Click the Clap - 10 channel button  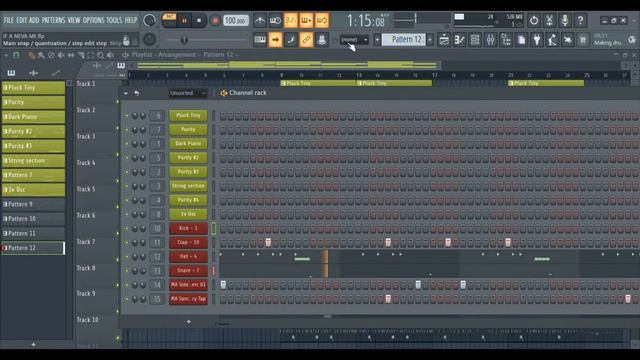point(188,243)
